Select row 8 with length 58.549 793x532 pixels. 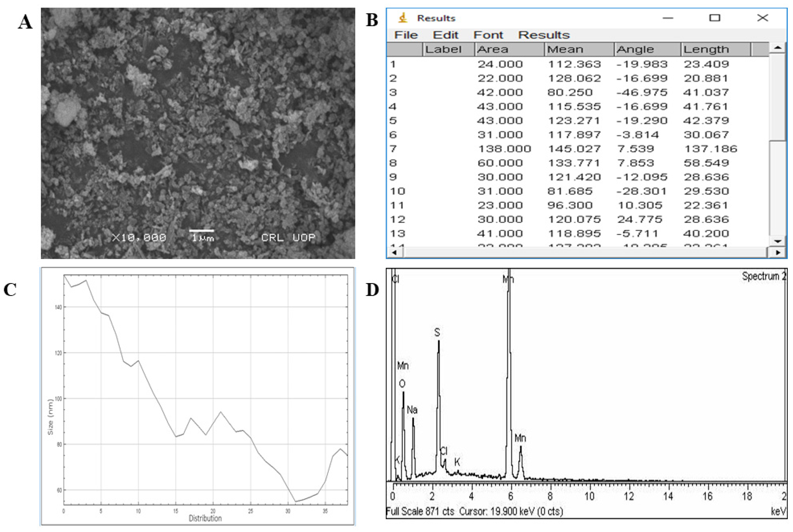[x=578, y=163]
